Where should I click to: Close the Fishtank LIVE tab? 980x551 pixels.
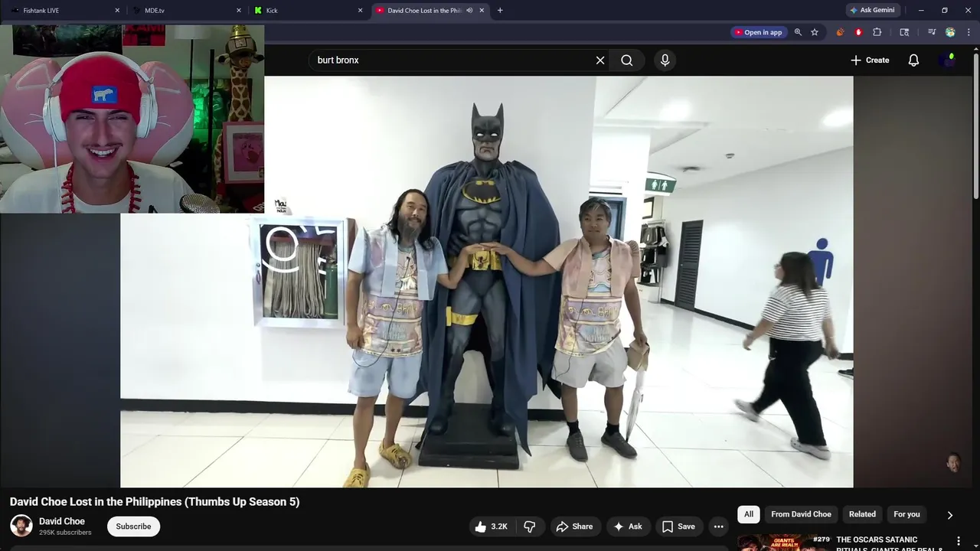[x=117, y=11]
